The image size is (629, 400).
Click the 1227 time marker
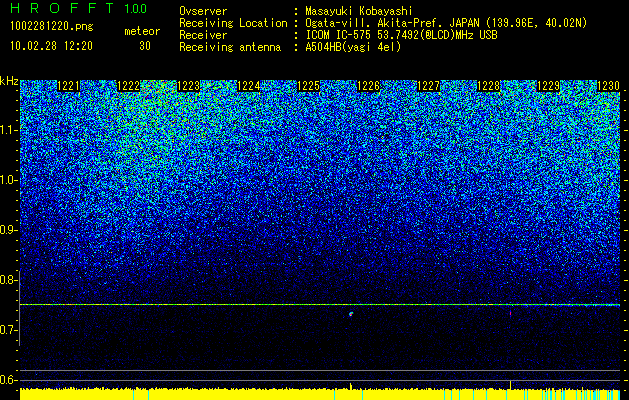pyautogui.click(x=429, y=86)
